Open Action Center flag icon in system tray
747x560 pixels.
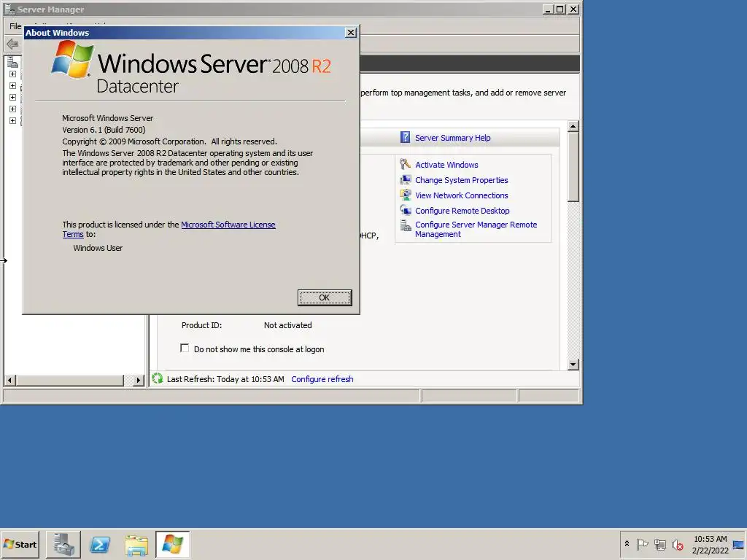pos(642,544)
